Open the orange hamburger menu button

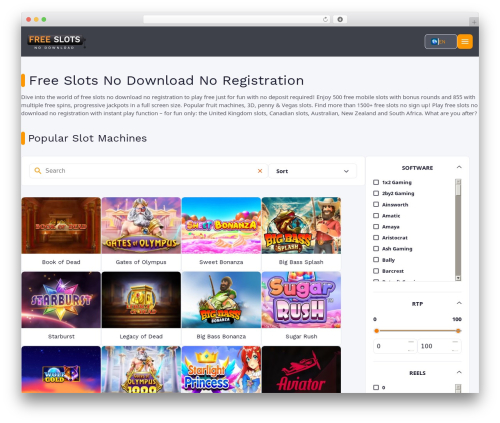[465, 42]
